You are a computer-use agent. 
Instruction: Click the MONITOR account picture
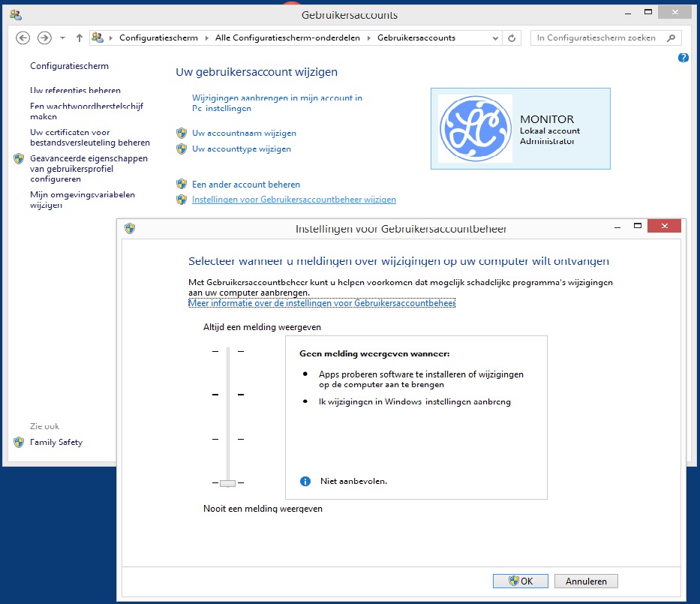[475, 128]
